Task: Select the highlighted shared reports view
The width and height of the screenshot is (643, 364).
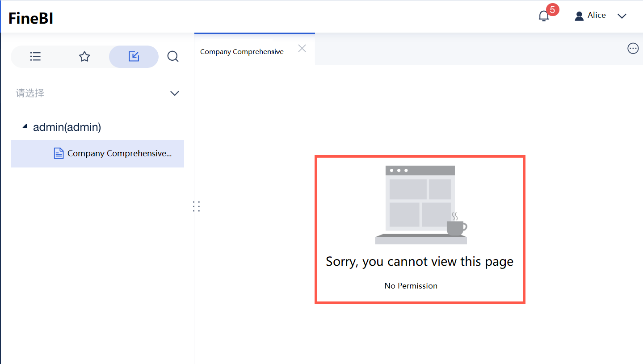Action: coord(133,56)
